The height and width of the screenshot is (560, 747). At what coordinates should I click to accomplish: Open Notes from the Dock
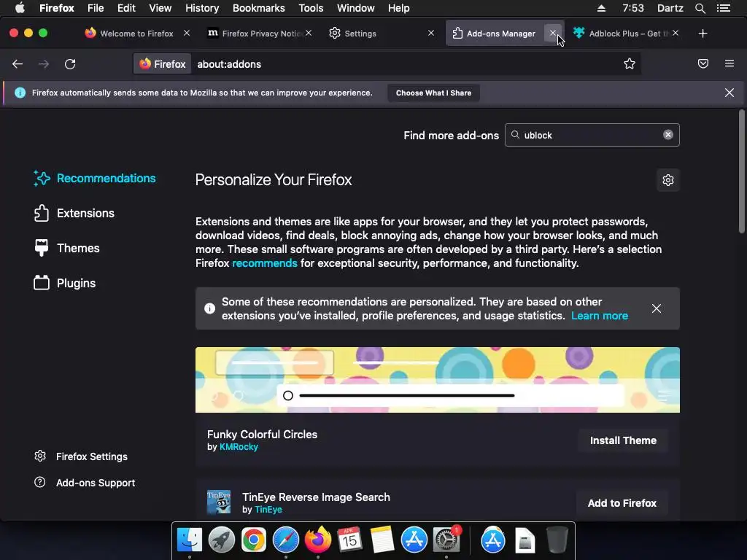(382, 540)
